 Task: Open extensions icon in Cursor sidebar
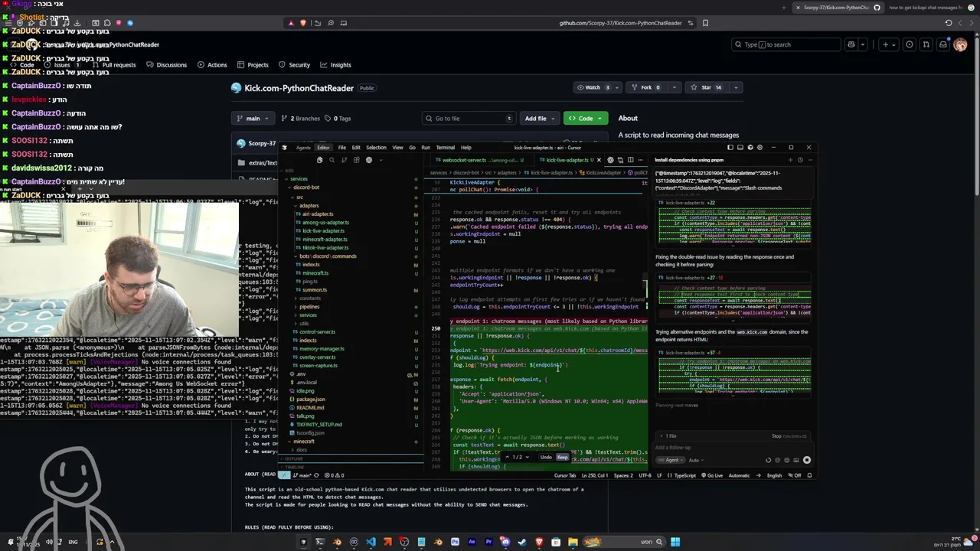356,160
